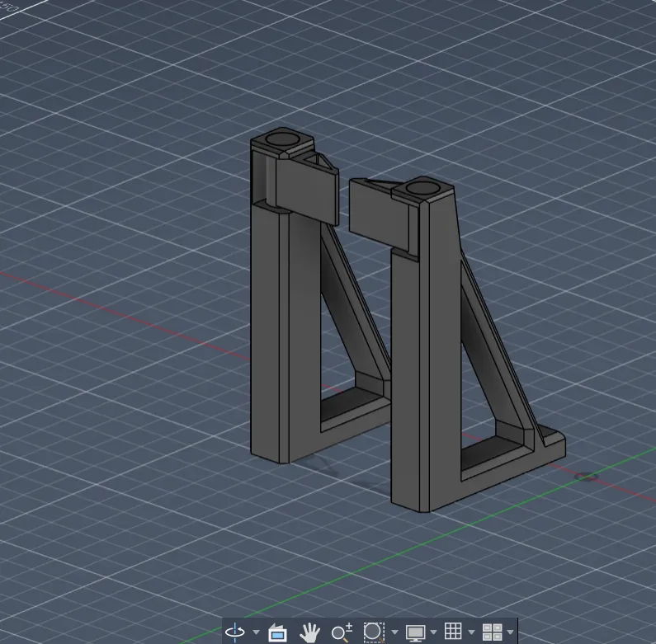Click the origin point marker on grid

point(586,477)
